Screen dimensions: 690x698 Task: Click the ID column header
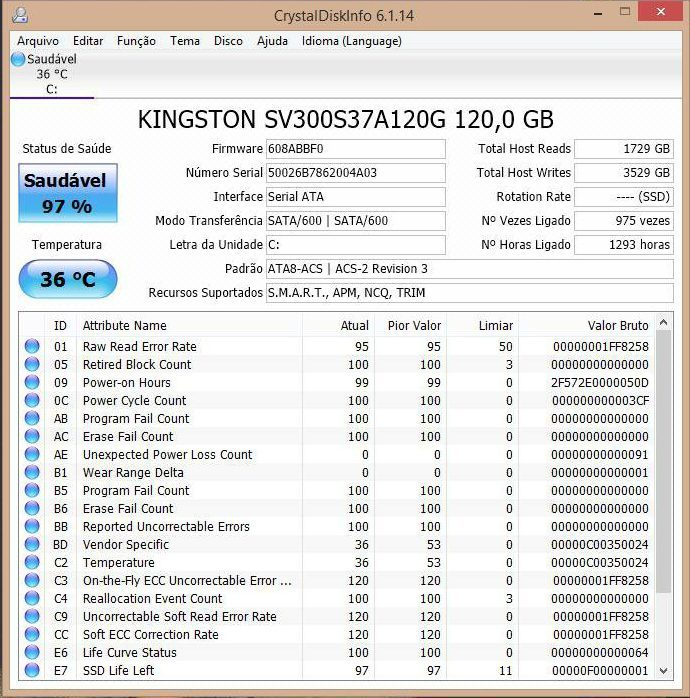pos(61,325)
